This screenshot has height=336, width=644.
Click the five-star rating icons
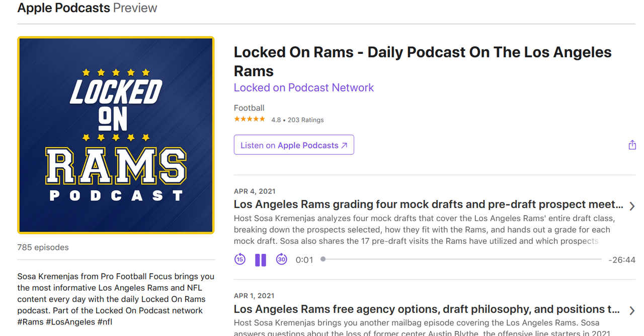tap(250, 119)
